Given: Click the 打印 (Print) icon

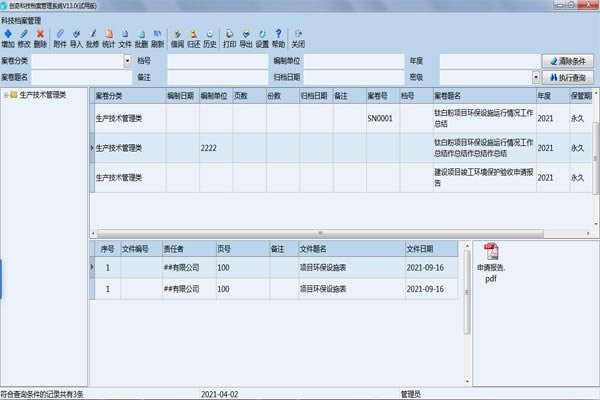Looking at the screenshot, I should pyautogui.click(x=230, y=38).
